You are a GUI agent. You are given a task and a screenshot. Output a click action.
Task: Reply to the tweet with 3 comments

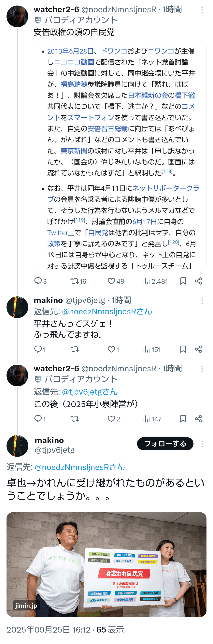point(38,281)
